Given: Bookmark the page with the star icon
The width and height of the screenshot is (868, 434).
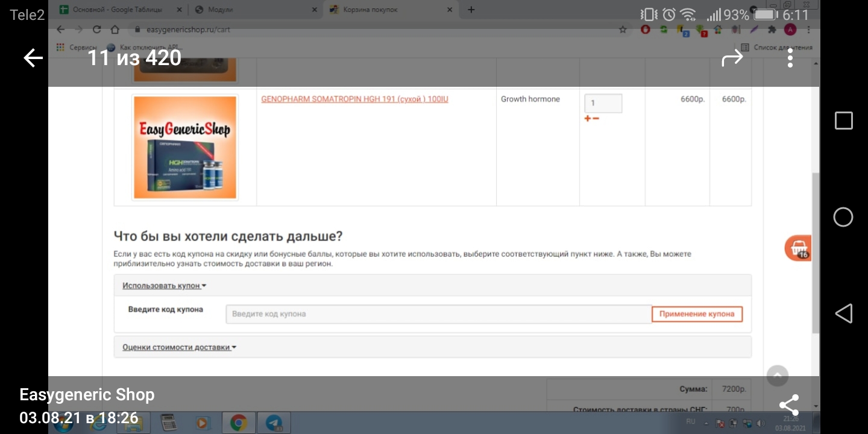Looking at the screenshot, I should pyautogui.click(x=623, y=29).
